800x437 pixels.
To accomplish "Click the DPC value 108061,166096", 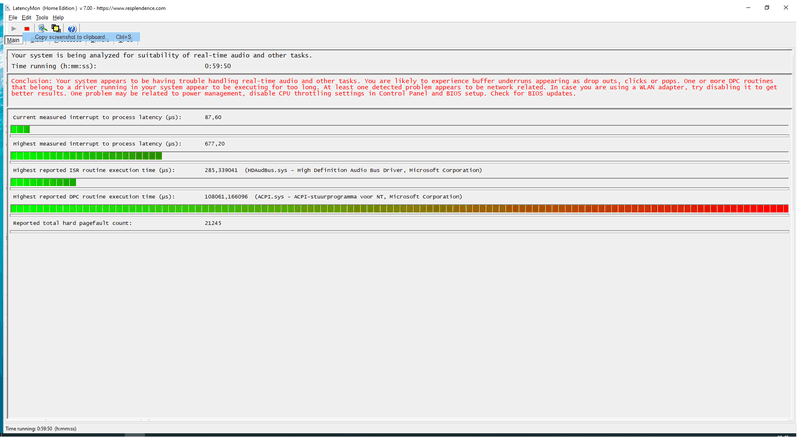I will click(226, 197).
